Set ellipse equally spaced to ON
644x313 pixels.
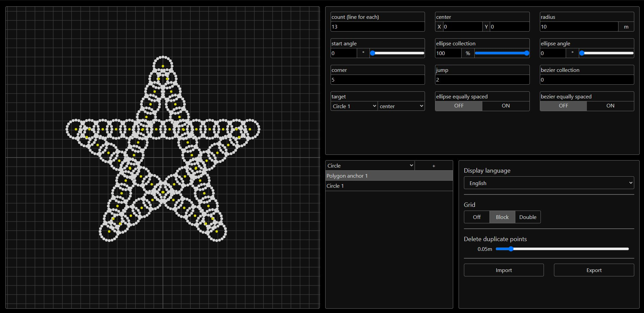(x=506, y=106)
